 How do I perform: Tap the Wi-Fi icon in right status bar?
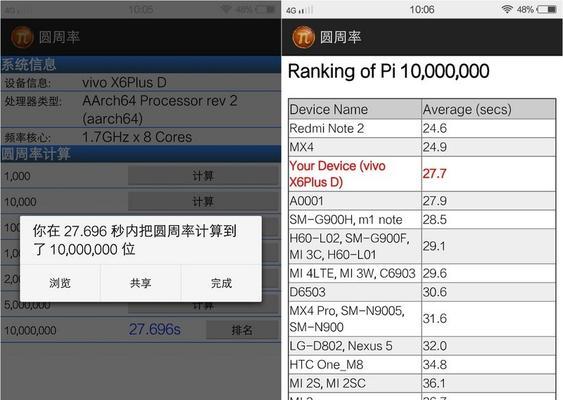507,9
